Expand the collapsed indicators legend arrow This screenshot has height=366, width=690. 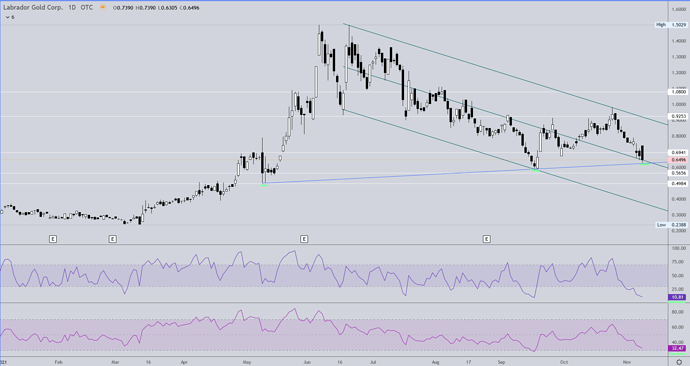[7, 17]
